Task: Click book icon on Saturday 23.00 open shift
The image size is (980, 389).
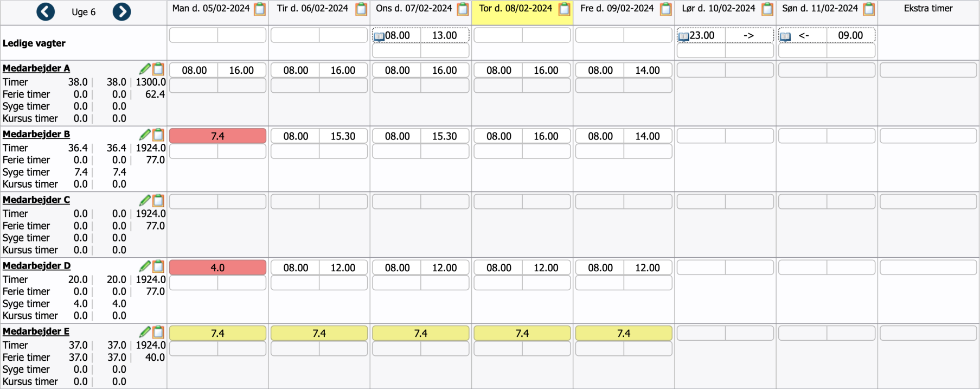Action: point(684,36)
